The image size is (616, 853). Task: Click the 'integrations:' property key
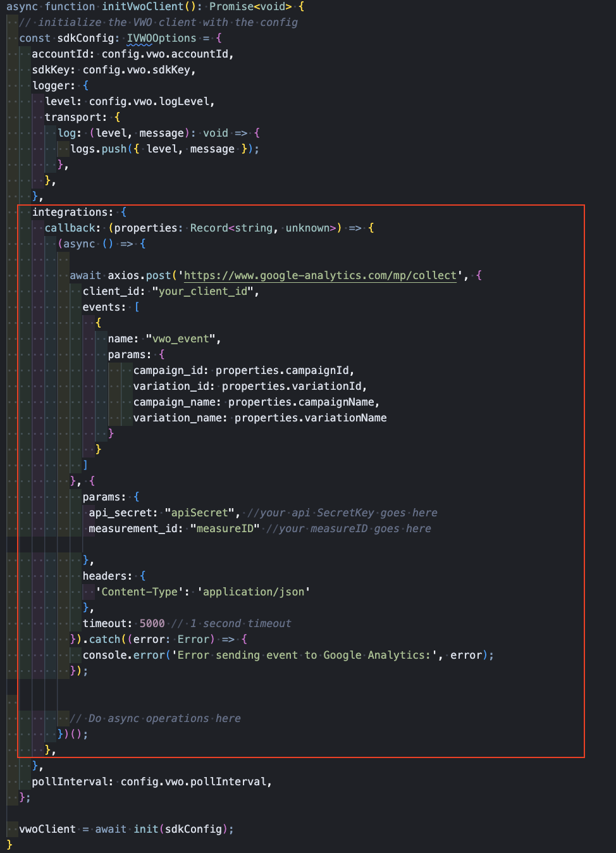73,212
